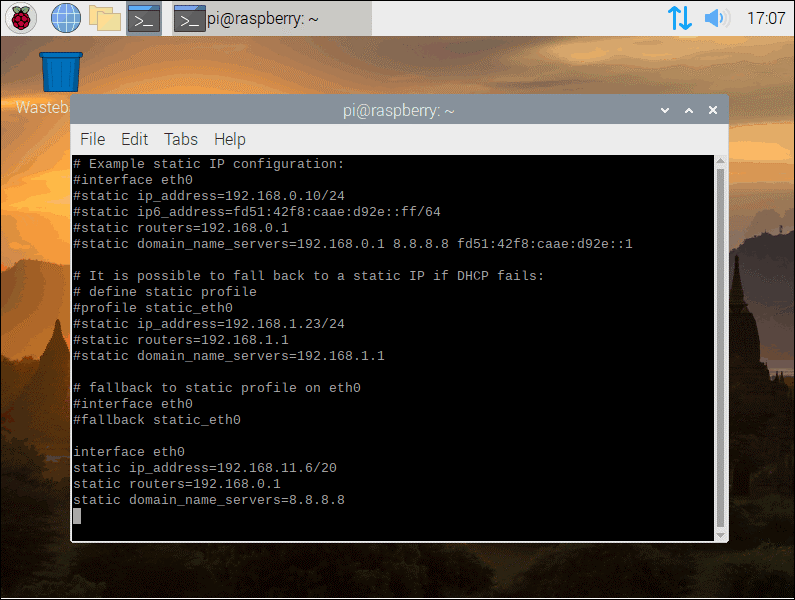
Task: Click the "#static routers=192.168.0.1" line
Action: pyautogui.click(x=180, y=228)
